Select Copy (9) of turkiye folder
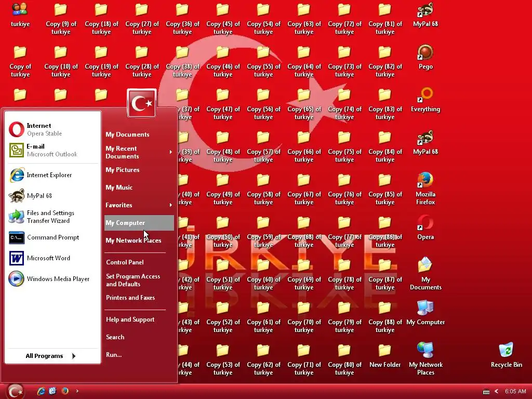The width and height of the screenshot is (532, 399). [61, 19]
